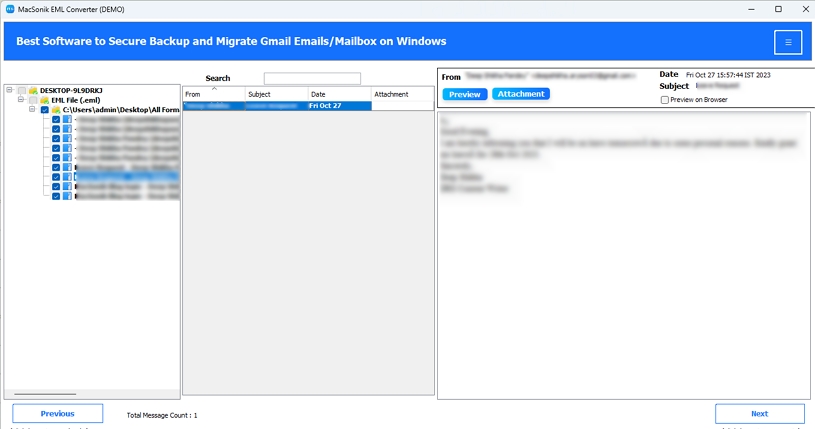Screen dimensions: 815x429
Task: Proceed with the Next button
Action: 759,413
